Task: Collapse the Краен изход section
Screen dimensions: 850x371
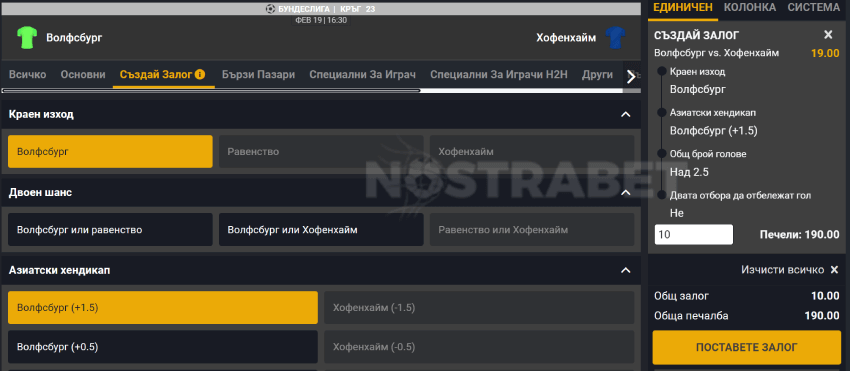Action: click(x=626, y=114)
